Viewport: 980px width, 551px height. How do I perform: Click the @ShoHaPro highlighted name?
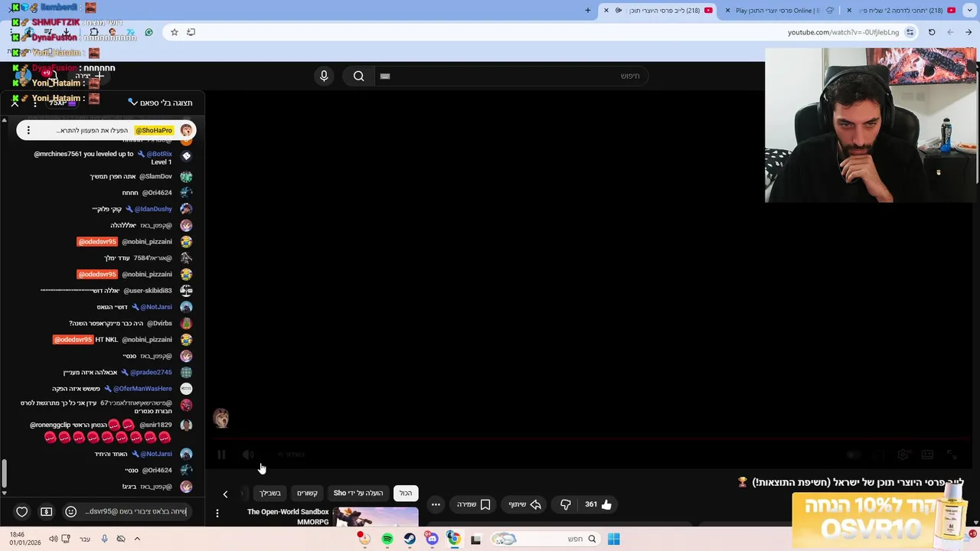pos(154,130)
